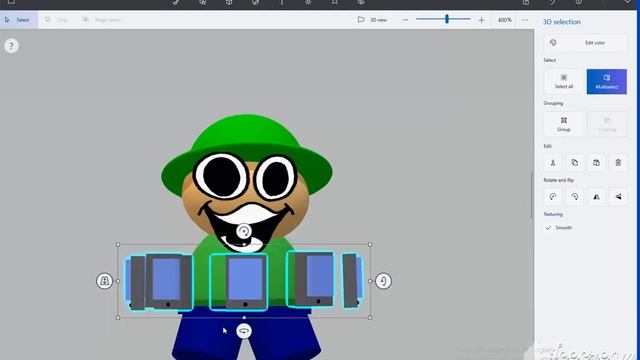The height and width of the screenshot is (360, 640).
Task: Open the more options ellipsis menu
Action: [525, 20]
